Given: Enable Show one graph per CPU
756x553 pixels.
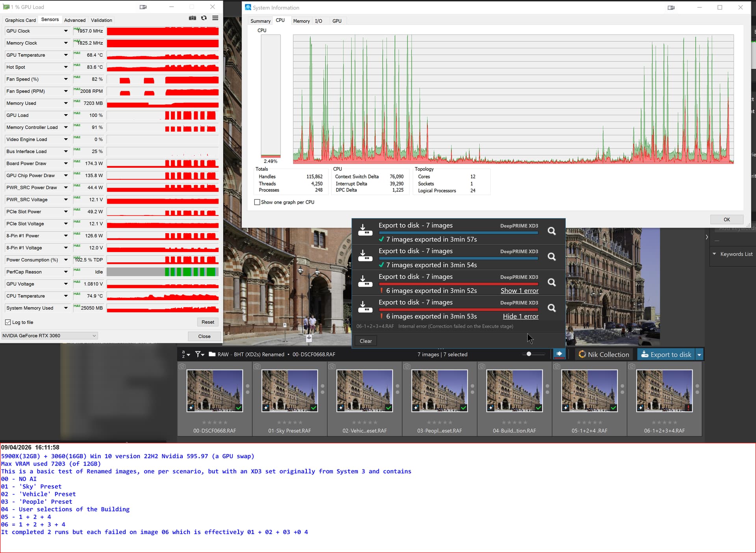Looking at the screenshot, I should [257, 202].
